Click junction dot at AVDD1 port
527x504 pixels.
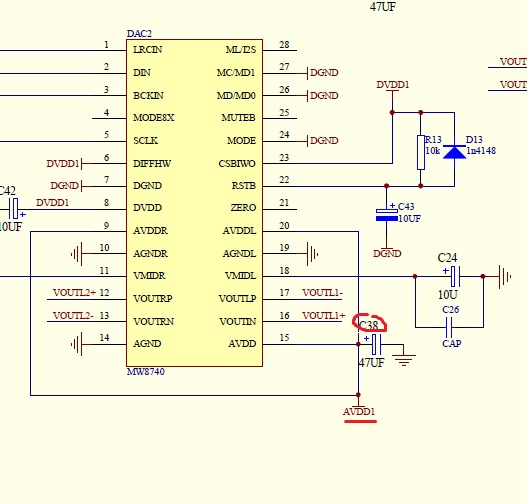[x=358, y=395]
